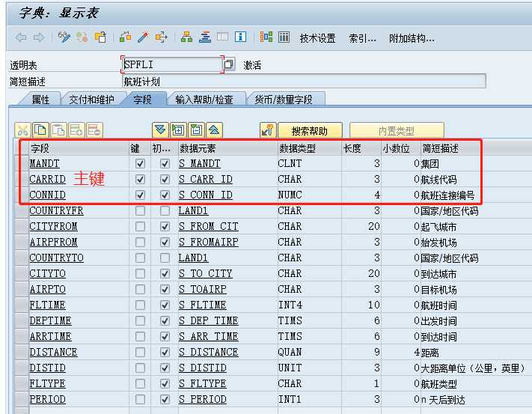The image size is (532, 414).
Task: Click the other object icon
Action: click(x=100, y=37)
